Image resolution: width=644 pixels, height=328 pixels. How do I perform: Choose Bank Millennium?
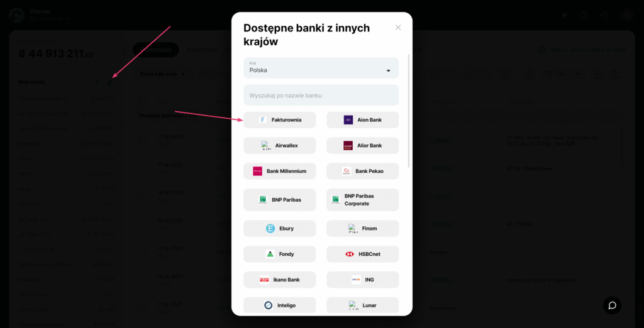pyautogui.click(x=280, y=171)
